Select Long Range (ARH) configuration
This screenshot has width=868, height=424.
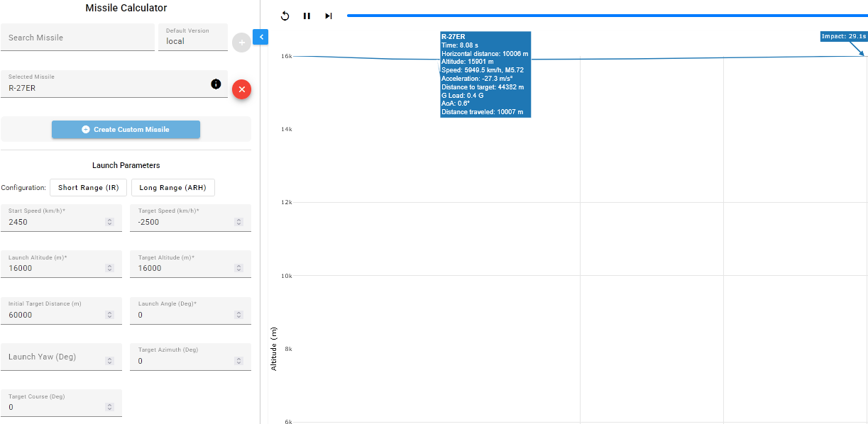click(173, 188)
